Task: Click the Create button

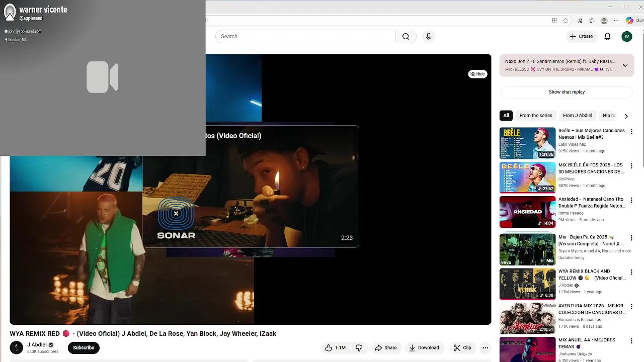Action: [x=581, y=36]
